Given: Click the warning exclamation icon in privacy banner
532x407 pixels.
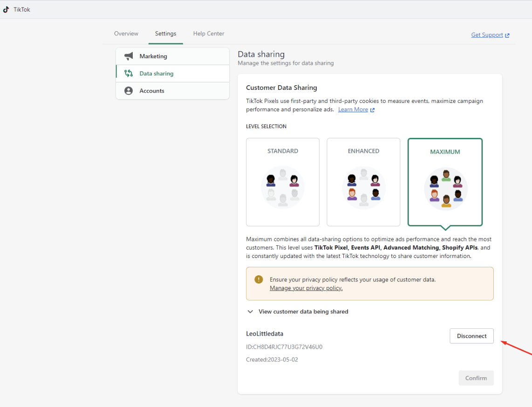Looking at the screenshot, I should [259, 279].
